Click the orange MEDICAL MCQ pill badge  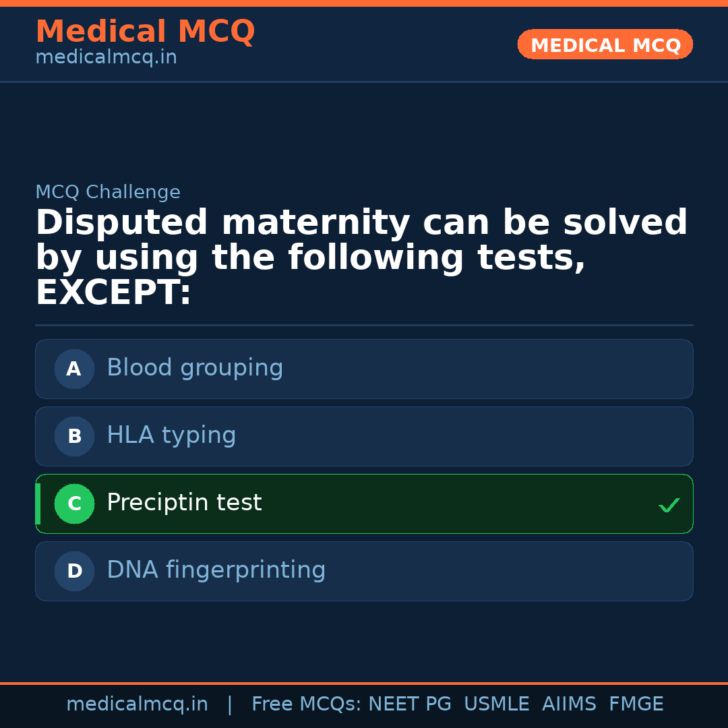605,44
